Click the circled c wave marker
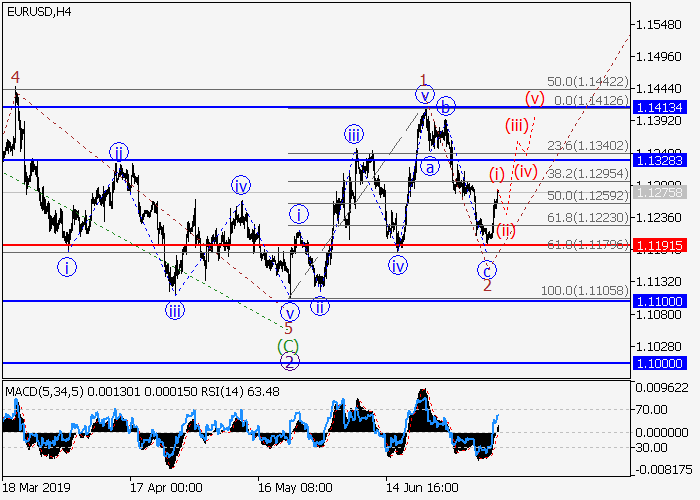Screen dimensions: 700x500 pos(487,270)
